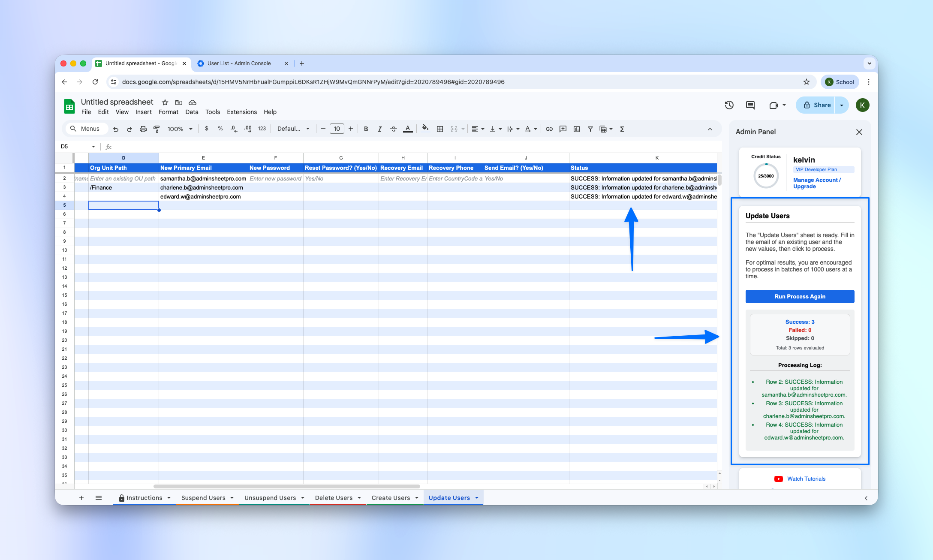Click the fill color paint bucket
Viewport: 933px width, 560px height.
point(425,128)
